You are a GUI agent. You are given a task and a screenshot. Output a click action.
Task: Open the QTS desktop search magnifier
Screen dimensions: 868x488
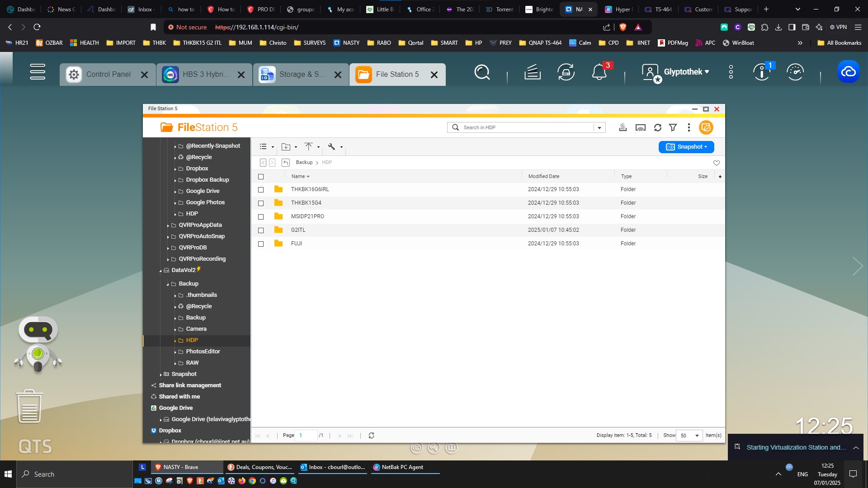[482, 72]
